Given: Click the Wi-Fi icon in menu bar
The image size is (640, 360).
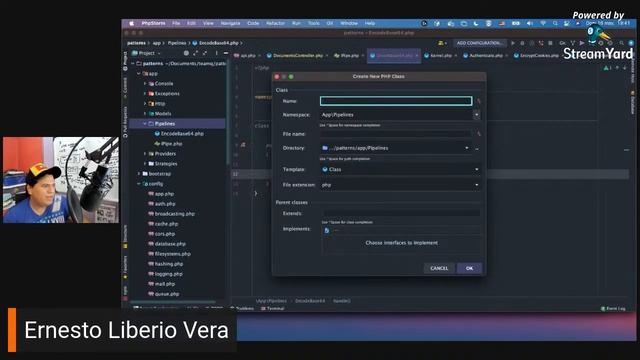Looking at the screenshot, I should [x=543, y=23].
